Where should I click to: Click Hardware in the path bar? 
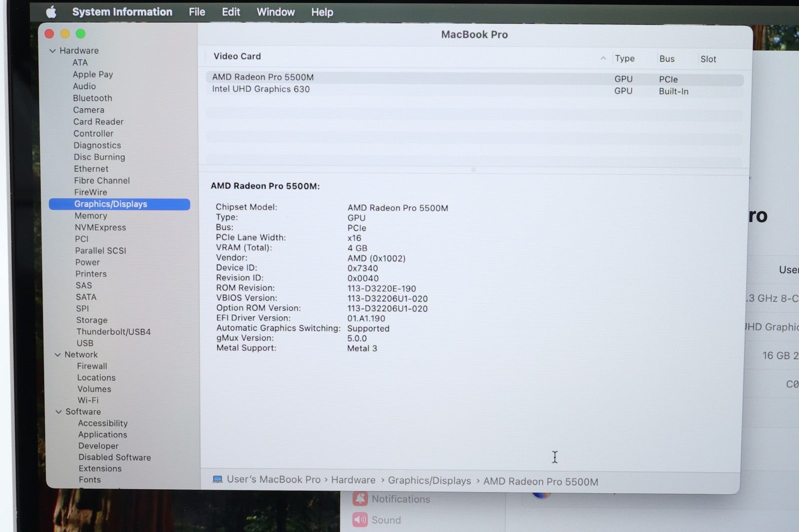click(353, 480)
